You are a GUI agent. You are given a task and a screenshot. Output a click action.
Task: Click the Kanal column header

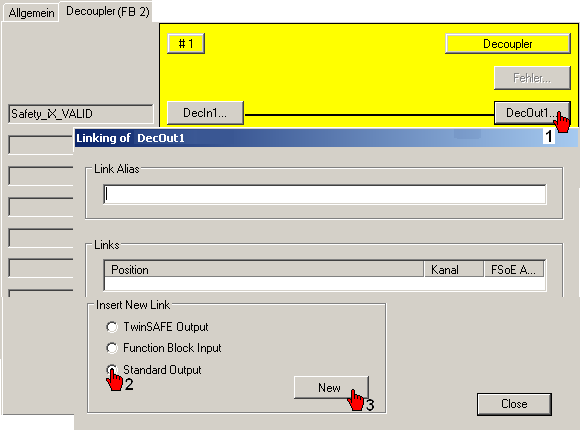tap(454, 269)
